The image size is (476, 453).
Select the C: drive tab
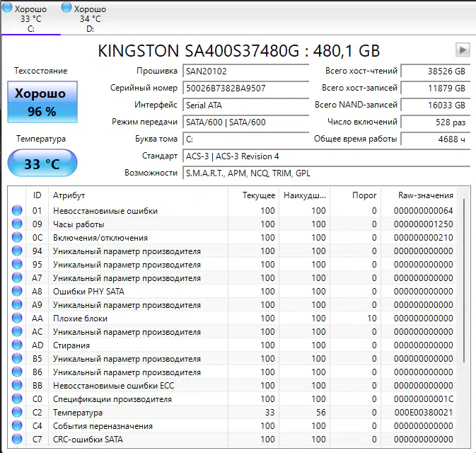pyautogui.click(x=30, y=18)
